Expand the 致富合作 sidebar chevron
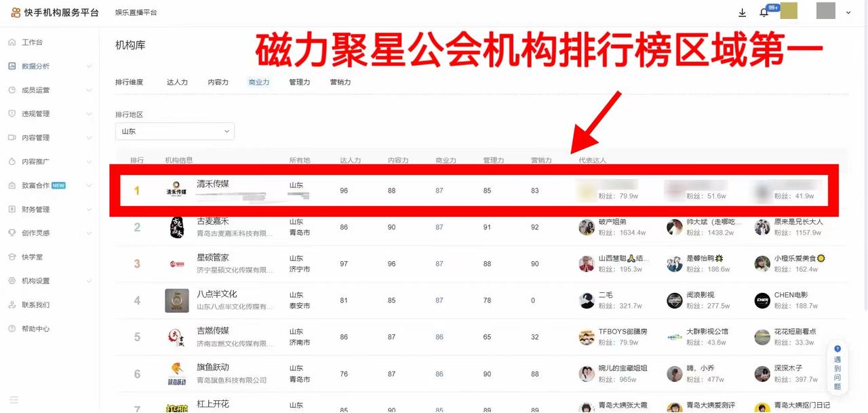The height and width of the screenshot is (413, 868). 90,185
